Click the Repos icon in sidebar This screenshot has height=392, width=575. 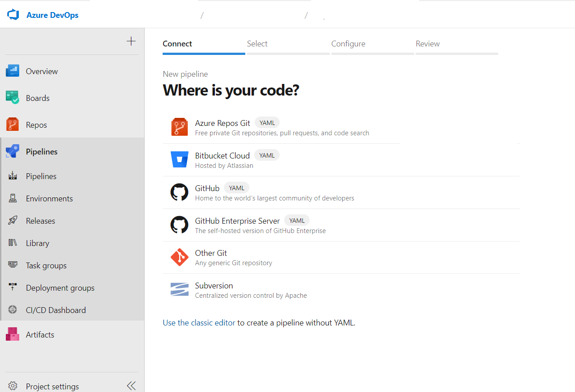(13, 125)
